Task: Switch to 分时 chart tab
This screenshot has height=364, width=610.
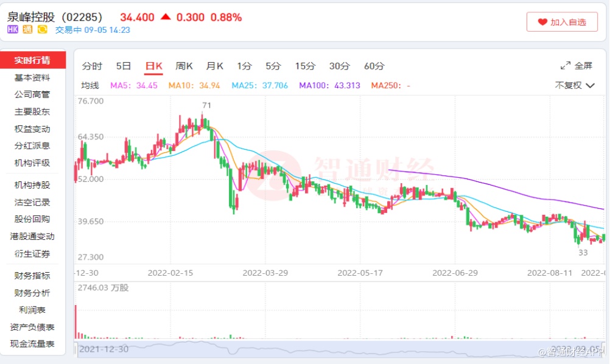Action: (92, 66)
